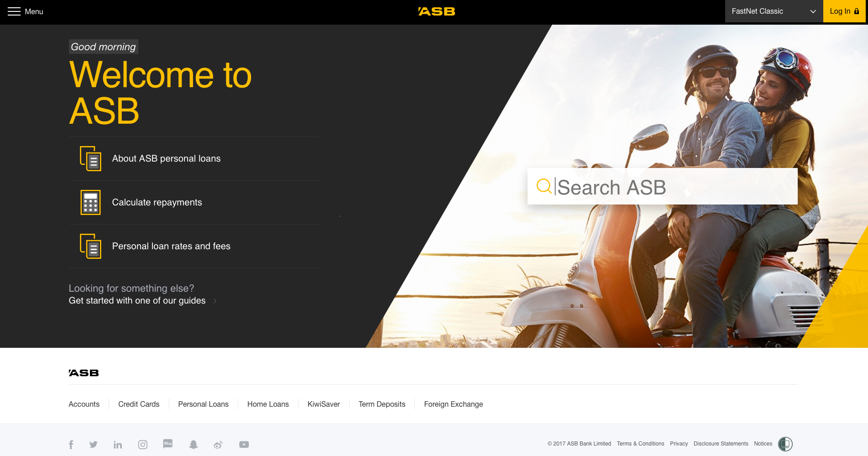This screenshot has width=868, height=456.
Task: Open ASB Snapchat icon
Action: coord(193,445)
